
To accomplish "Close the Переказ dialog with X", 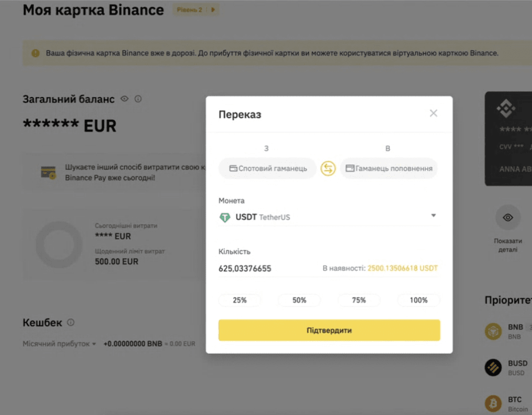I will pos(434,113).
